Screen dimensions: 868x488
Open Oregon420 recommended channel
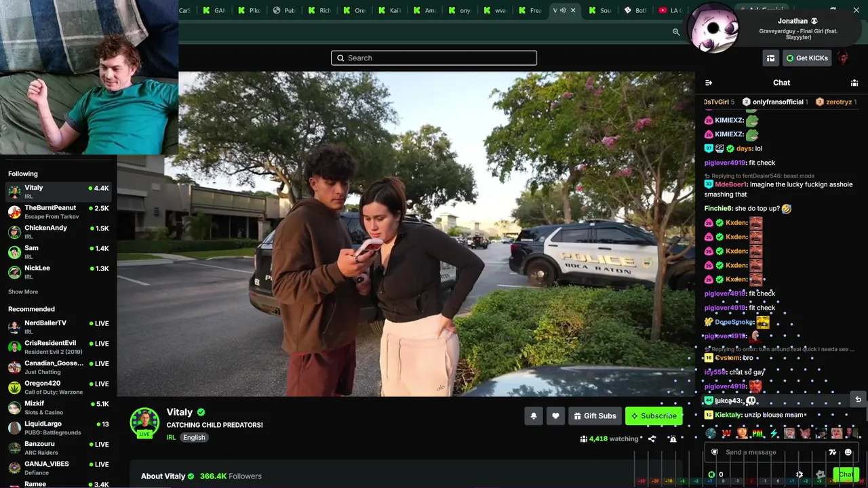[x=58, y=388]
